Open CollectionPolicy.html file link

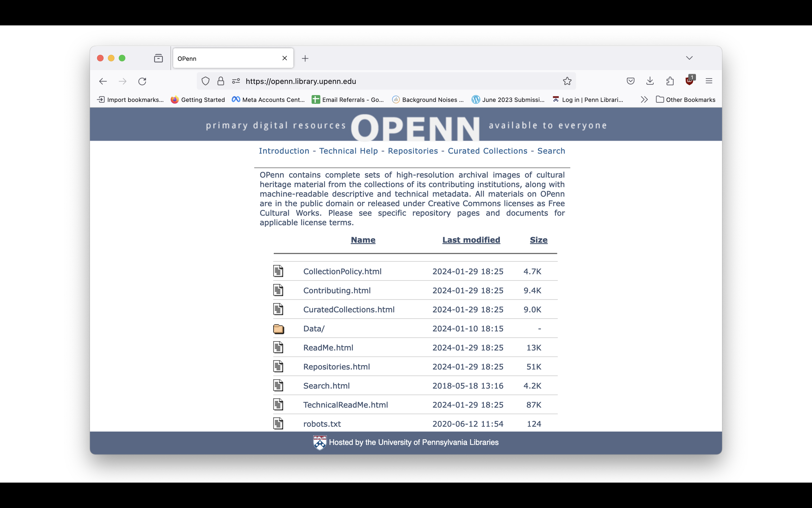click(x=342, y=271)
